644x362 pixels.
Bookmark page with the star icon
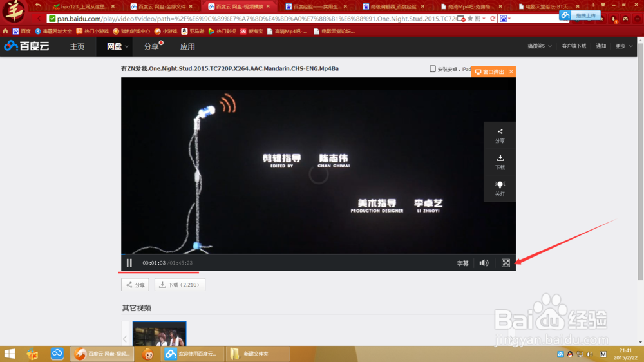click(x=470, y=19)
